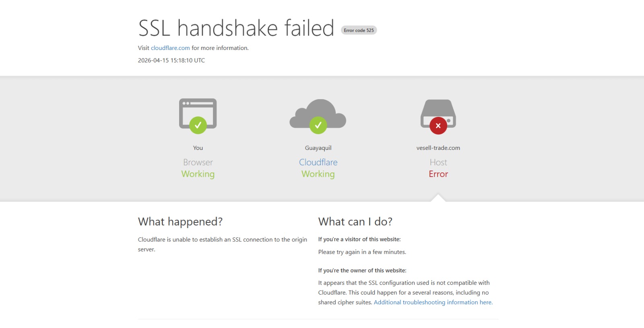Image resolution: width=644 pixels, height=328 pixels.
Task: Click the 2026-04-15 15:18:10 UTC timestamp
Action: [171, 60]
